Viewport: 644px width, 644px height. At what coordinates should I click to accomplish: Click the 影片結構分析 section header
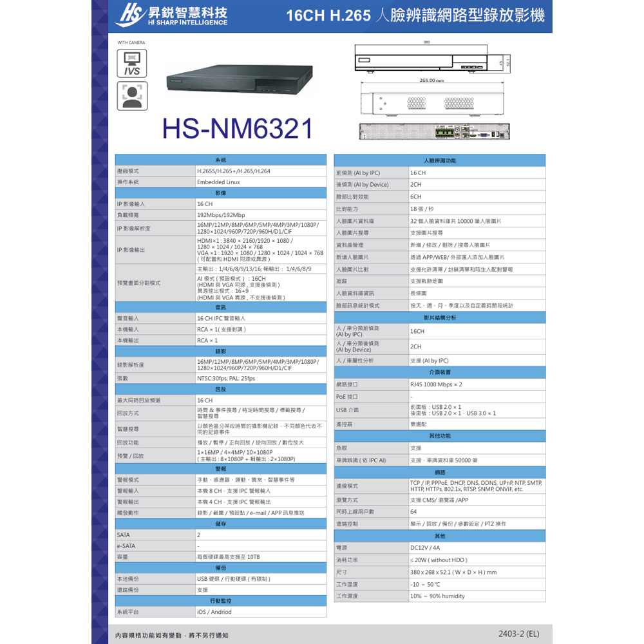tap(439, 317)
